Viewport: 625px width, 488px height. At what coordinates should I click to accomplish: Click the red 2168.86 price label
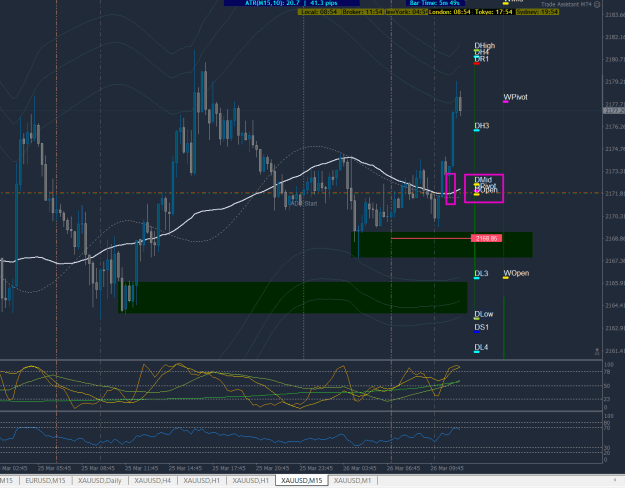(x=486, y=238)
